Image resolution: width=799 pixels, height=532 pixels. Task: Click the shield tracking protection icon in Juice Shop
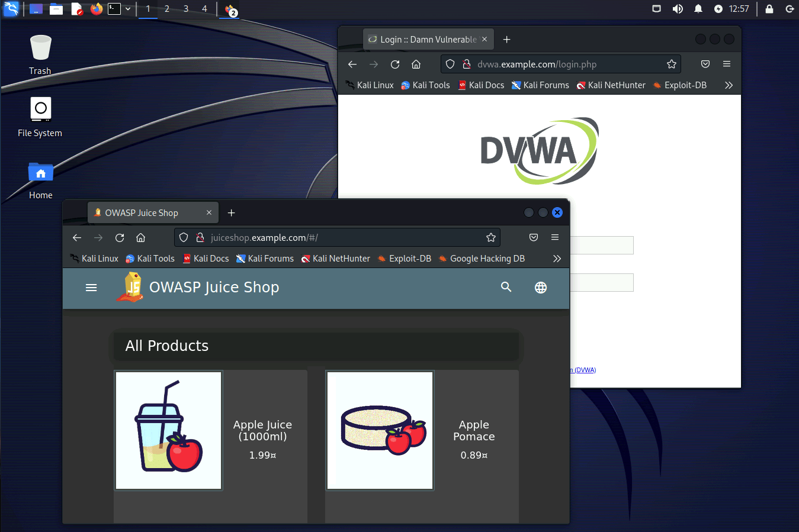[184, 237]
